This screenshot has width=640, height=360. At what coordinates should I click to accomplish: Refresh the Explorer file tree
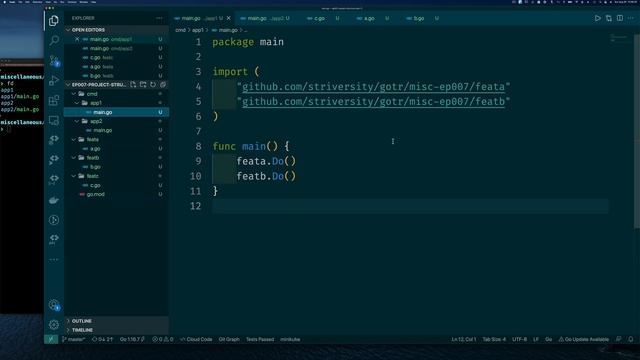tap(153, 84)
